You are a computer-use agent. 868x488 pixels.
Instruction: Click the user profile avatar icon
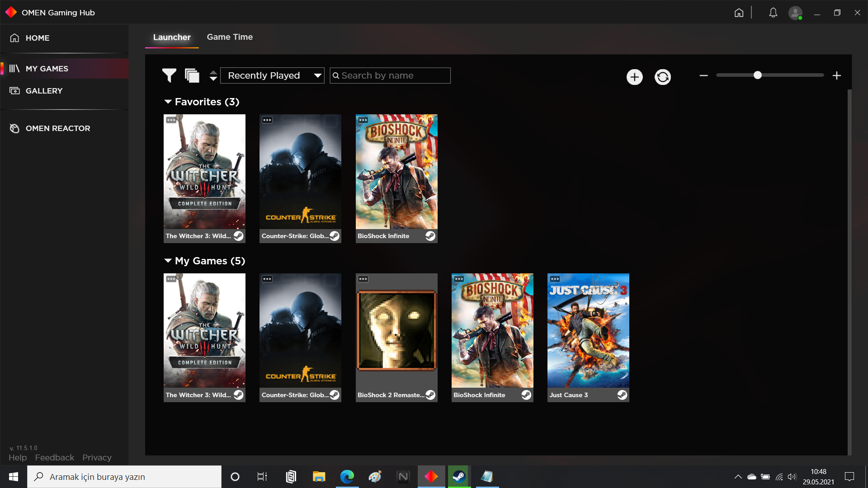click(795, 13)
